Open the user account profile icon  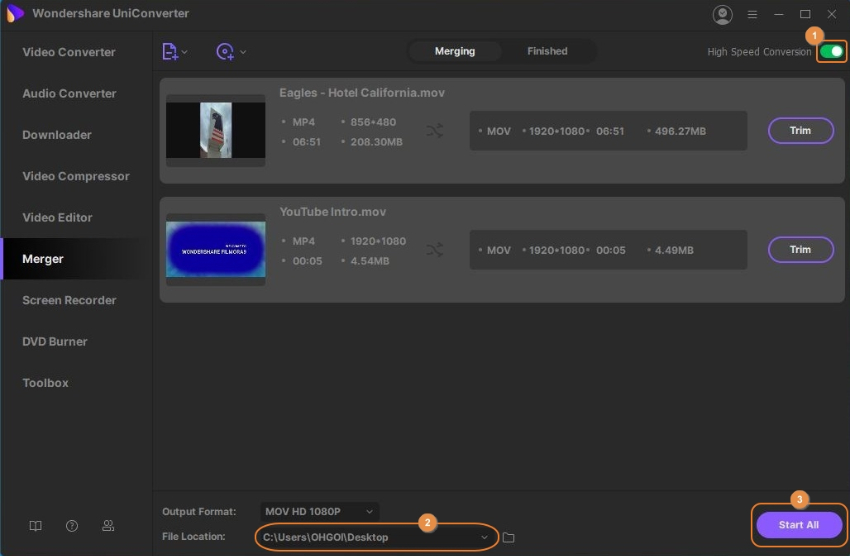tap(722, 14)
